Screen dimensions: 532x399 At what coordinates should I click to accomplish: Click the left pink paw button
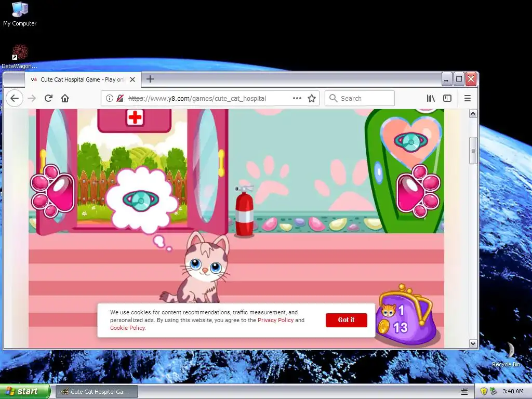[x=53, y=191]
